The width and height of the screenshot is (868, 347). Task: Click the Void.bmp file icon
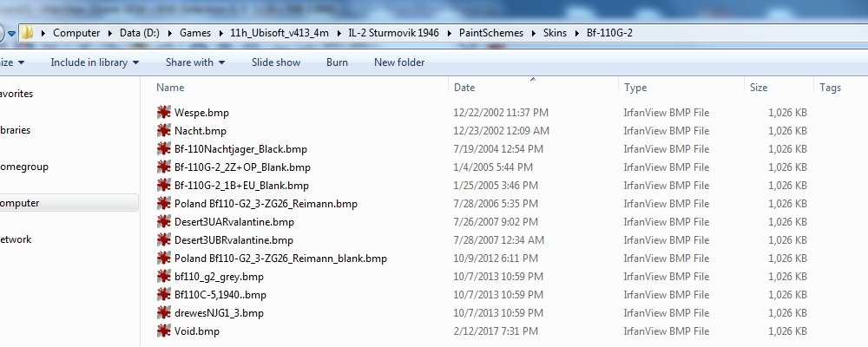pos(164,331)
